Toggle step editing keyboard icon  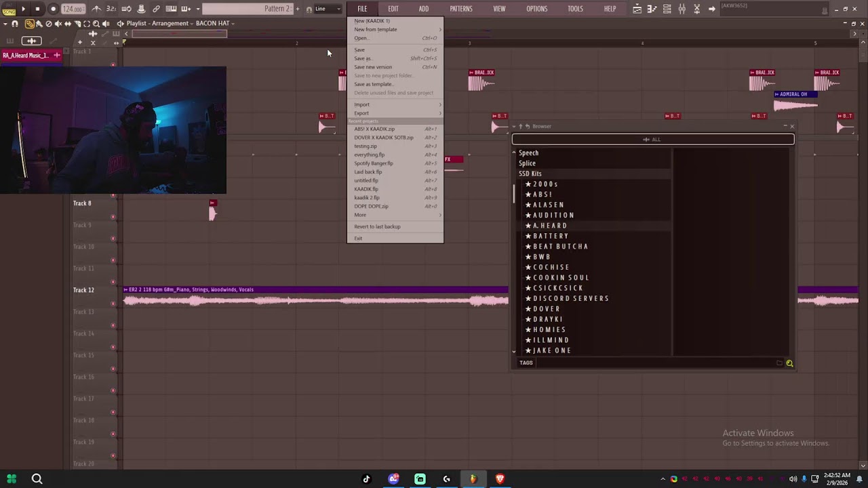pos(186,9)
